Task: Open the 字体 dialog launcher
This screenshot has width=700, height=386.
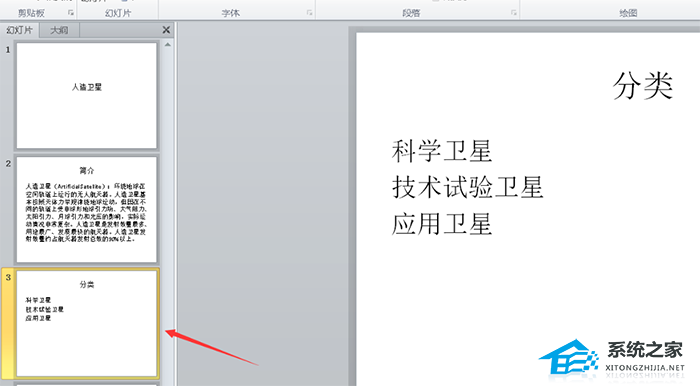Action: 309,13
